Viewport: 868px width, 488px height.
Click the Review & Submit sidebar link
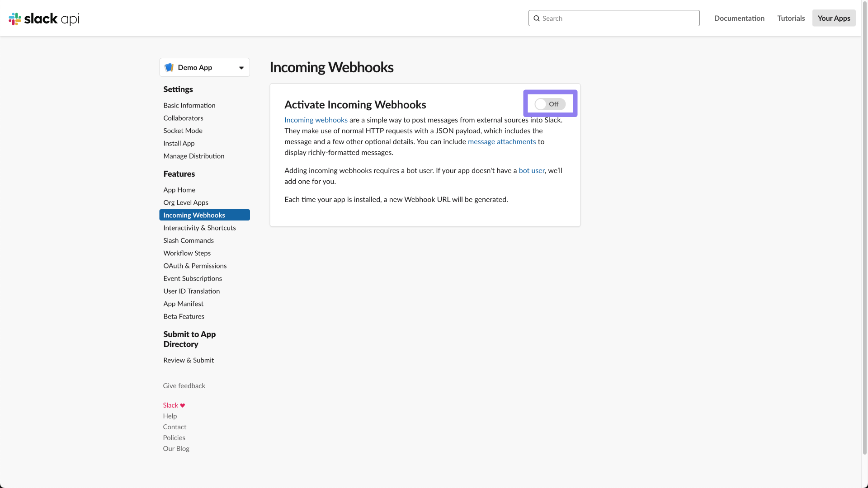pyautogui.click(x=189, y=360)
